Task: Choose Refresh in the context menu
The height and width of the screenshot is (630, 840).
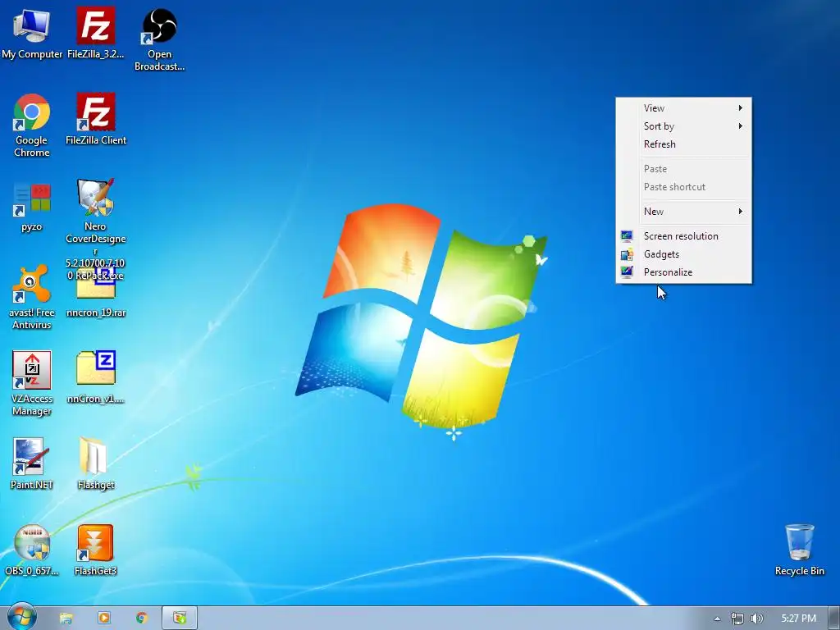Action: point(683,144)
